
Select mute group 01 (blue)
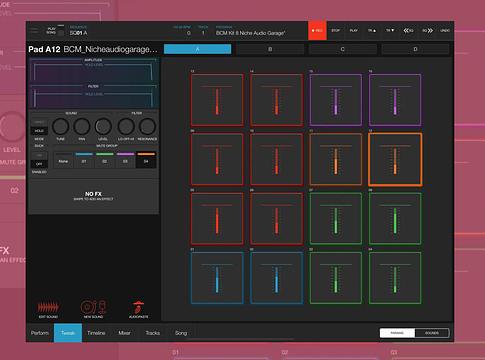(84, 161)
